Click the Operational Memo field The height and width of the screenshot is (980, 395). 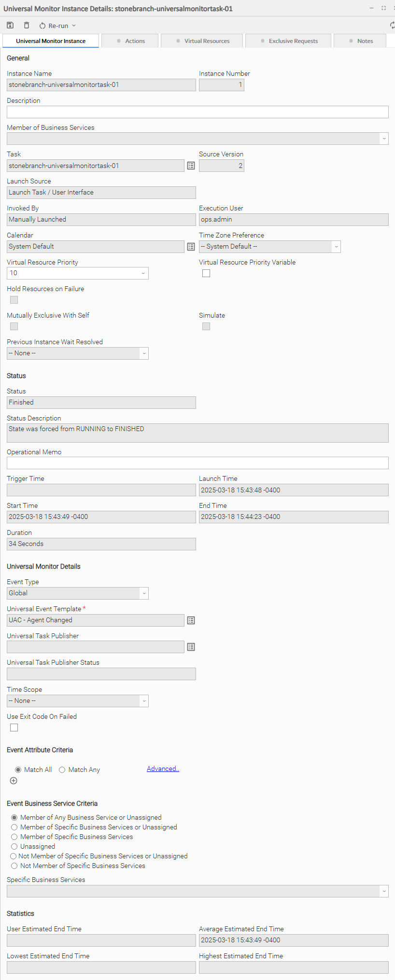point(197,463)
